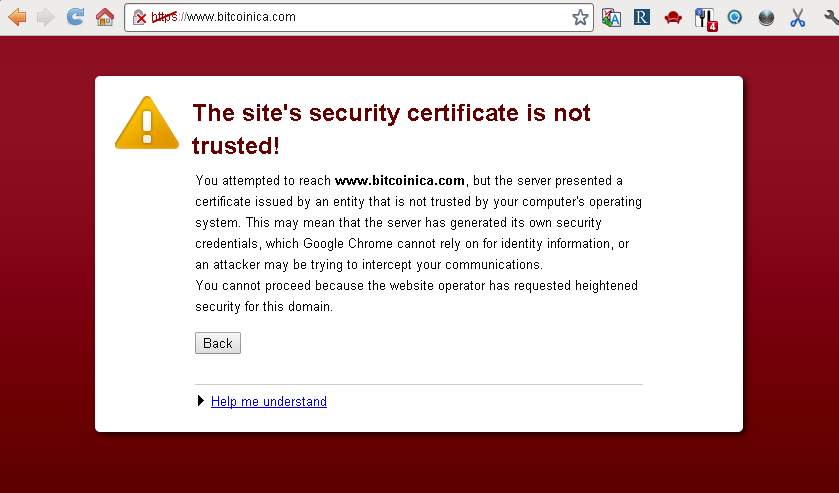
Task: Reload the page with the refresh icon
Action: [x=75, y=17]
